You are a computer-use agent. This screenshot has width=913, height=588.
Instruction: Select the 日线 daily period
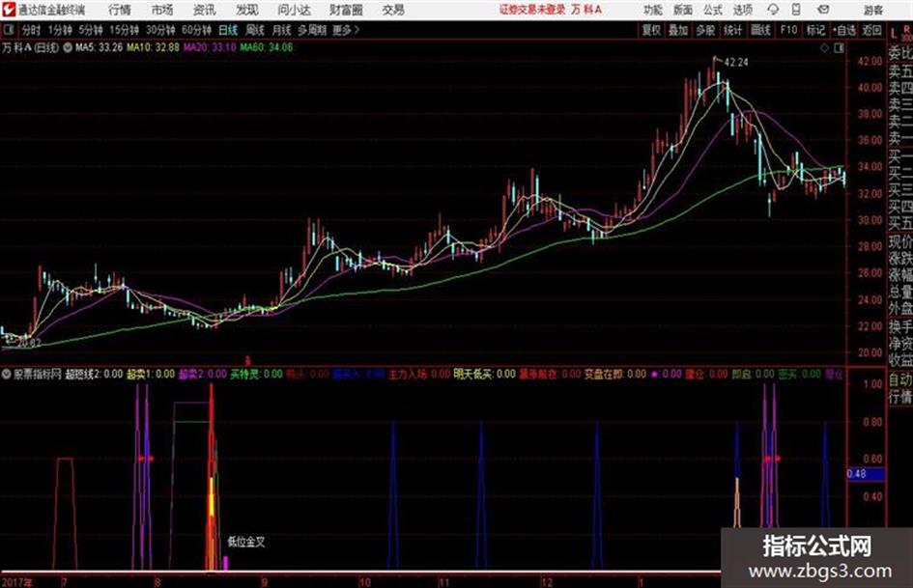point(228,30)
